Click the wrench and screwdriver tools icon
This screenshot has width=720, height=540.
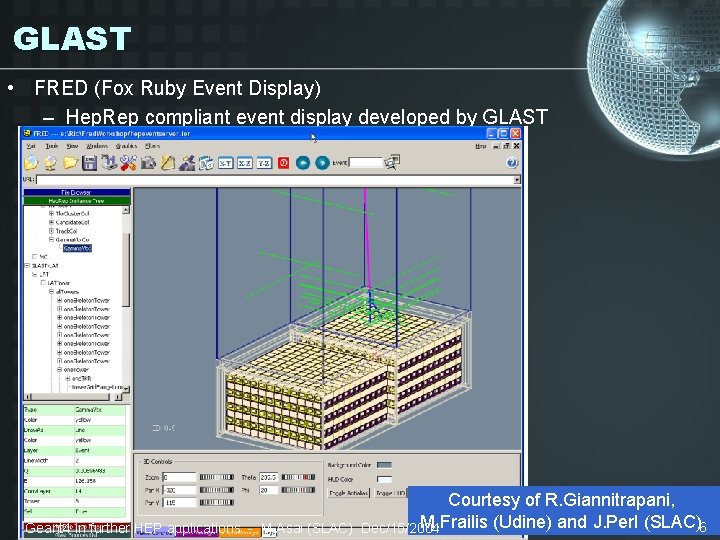128,163
